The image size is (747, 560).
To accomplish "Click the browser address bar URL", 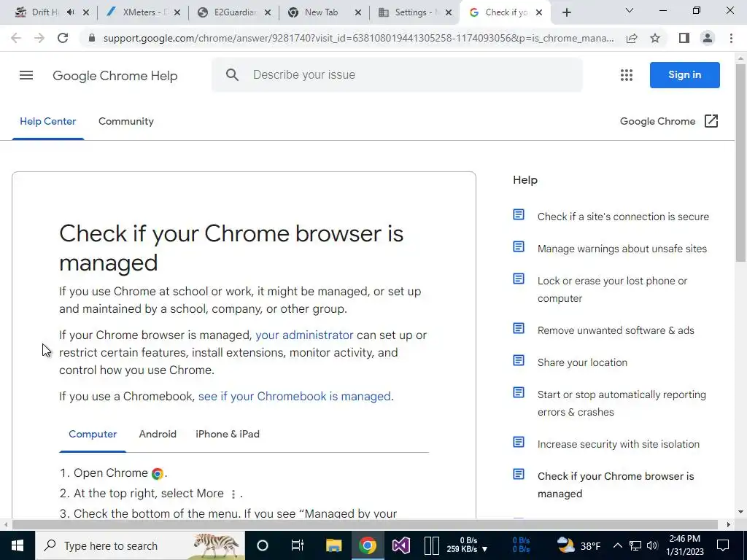I will pyautogui.click(x=358, y=38).
